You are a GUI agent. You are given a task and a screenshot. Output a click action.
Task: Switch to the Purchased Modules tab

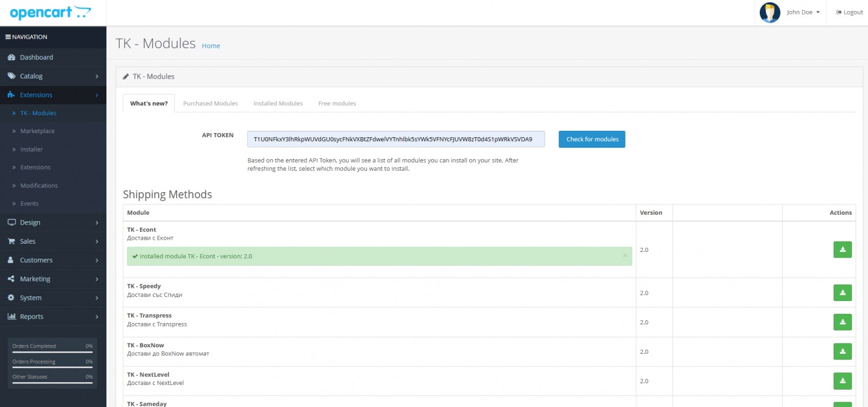210,104
